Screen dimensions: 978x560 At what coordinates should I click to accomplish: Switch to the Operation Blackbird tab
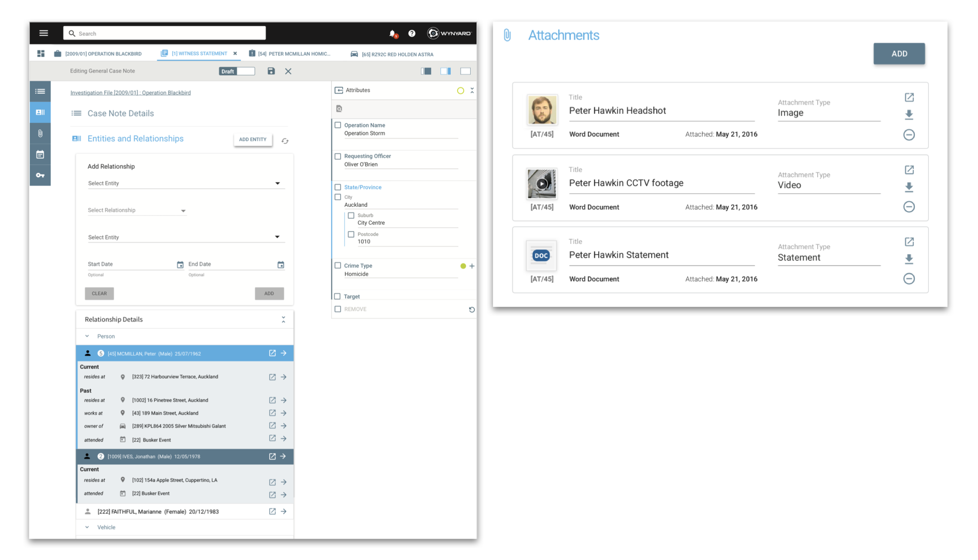tap(103, 54)
